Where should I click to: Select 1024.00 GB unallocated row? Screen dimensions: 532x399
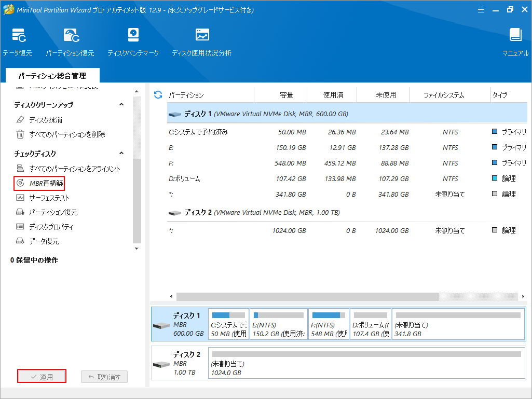pos(347,231)
